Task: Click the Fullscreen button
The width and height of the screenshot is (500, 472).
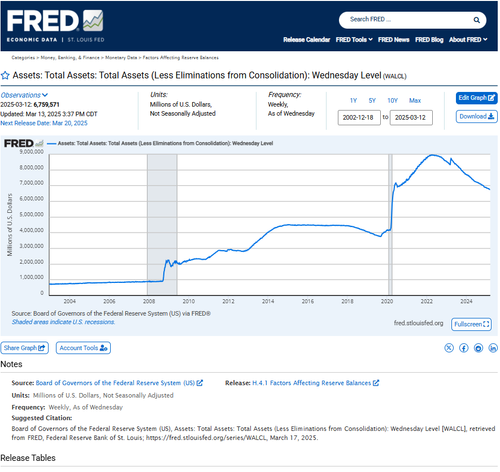Action: [471, 324]
